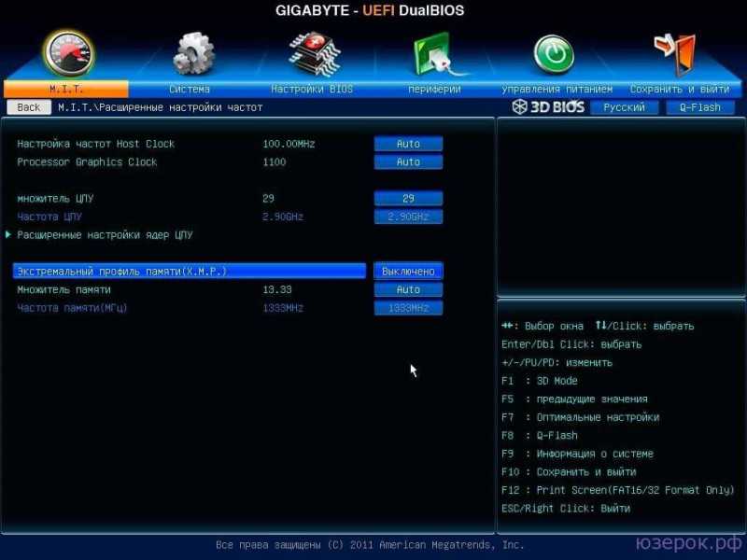Viewport: 747px width, 560px height.
Task: Click the Back button
Action: pyautogui.click(x=29, y=107)
